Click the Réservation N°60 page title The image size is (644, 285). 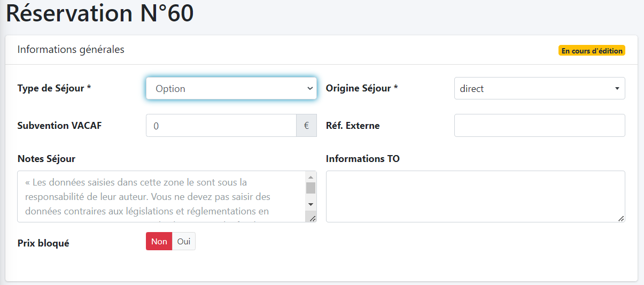[x=100, y=14]
